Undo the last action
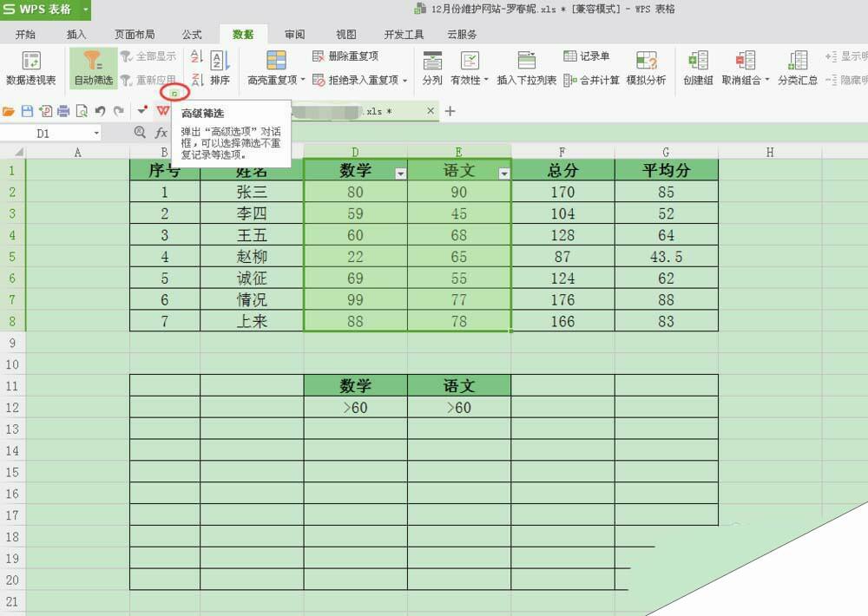Image resolution: width=868 pixels, height=616 pixels. click(x=100, y=111)
